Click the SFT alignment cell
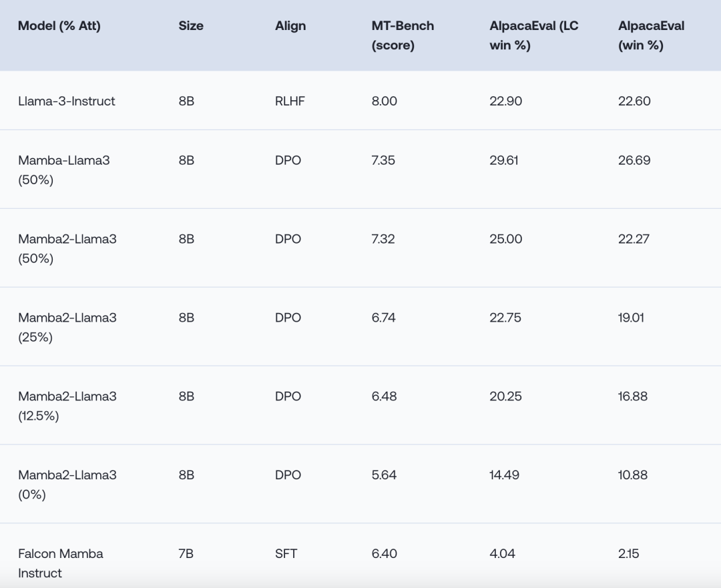Viewport: 721px width, 588px height. tap(286, 553)
